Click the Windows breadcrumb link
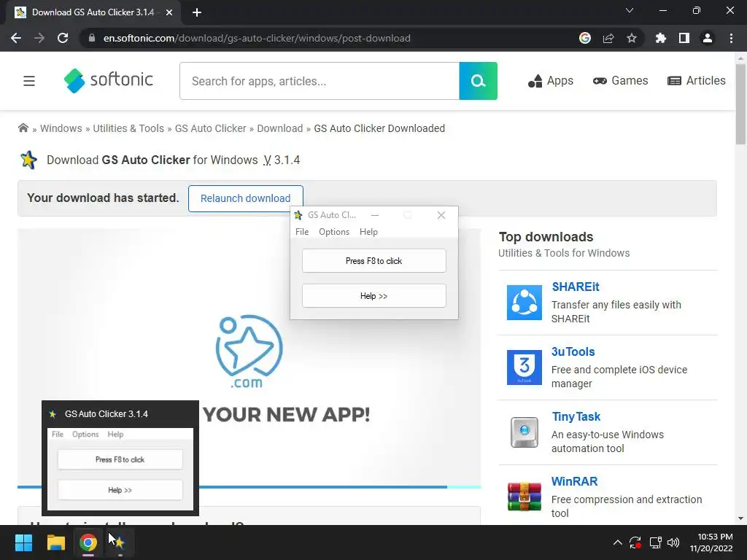The height and width of the screenshot is (560, 747). coord(61,128)
